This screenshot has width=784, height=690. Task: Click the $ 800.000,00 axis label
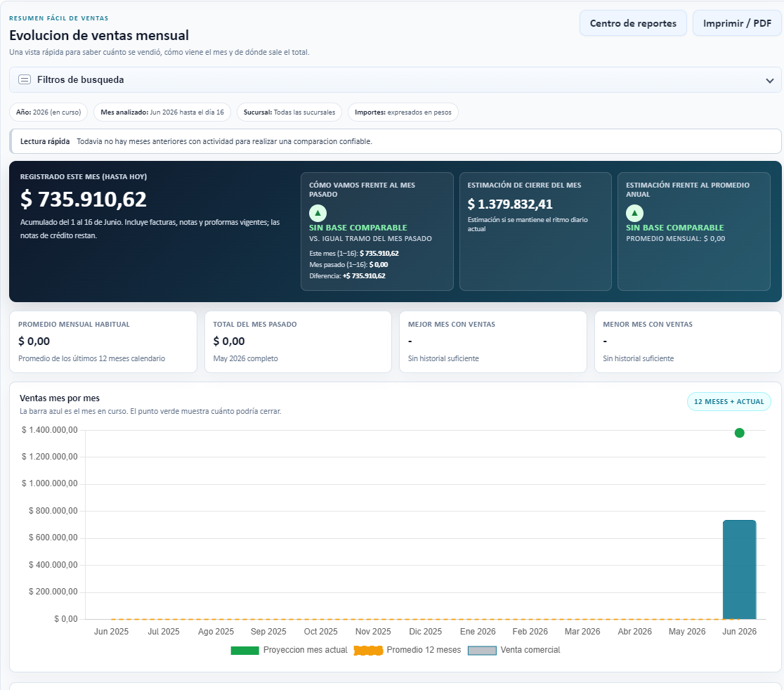[x=53, y=511]
